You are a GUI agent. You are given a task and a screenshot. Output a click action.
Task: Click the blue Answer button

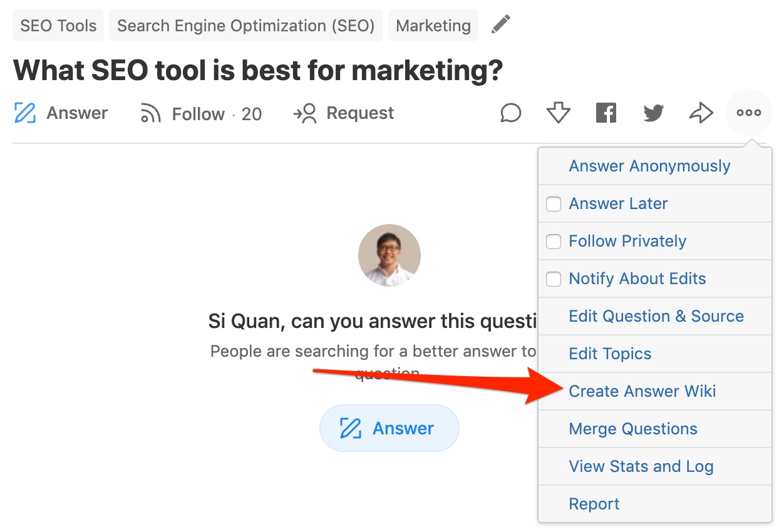pyautogui.click(x=389, y=428)
